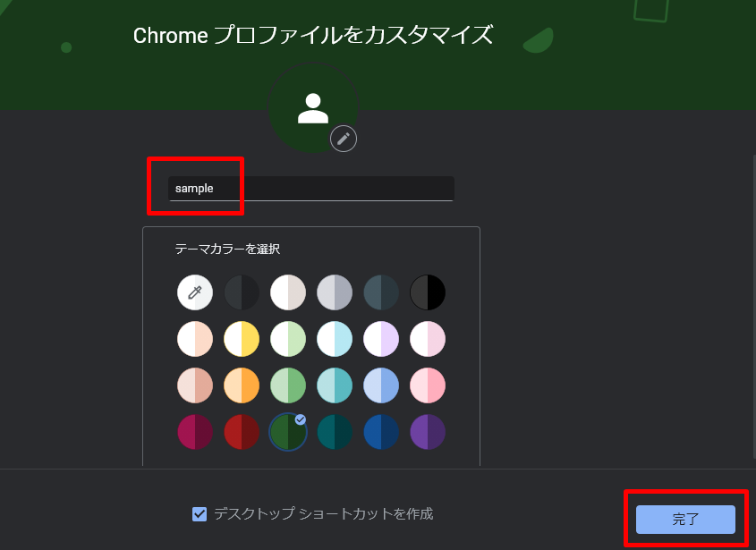Pick the teal aqua theme swatch
The image size is (756, 550).
point(335,385)
